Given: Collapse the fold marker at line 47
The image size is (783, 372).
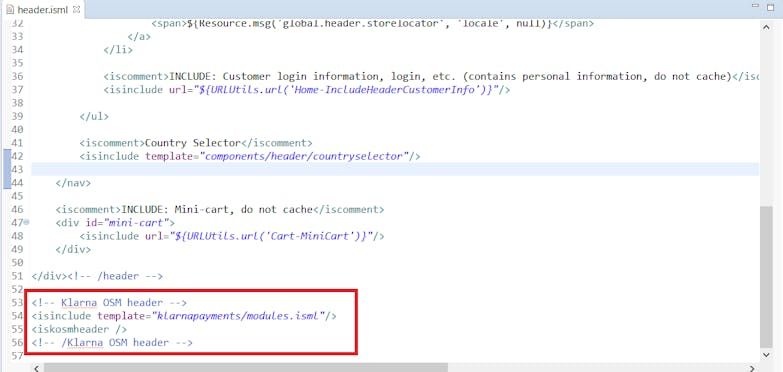Looking at the screenshot, I should (x=26, y=222).
